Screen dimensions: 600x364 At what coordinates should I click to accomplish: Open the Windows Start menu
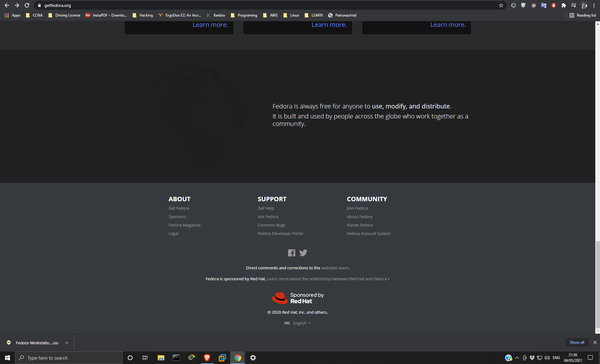pos(8,358)
